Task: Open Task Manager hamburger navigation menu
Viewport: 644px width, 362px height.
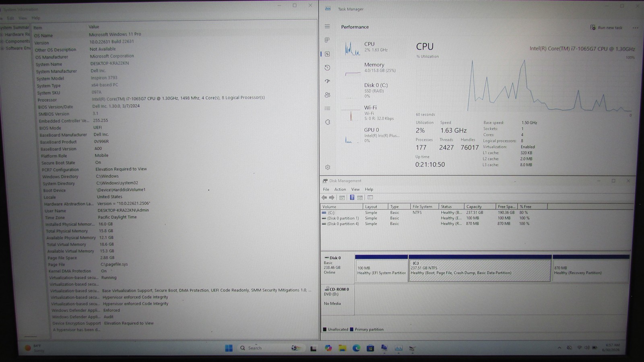Action: [327, 27]
